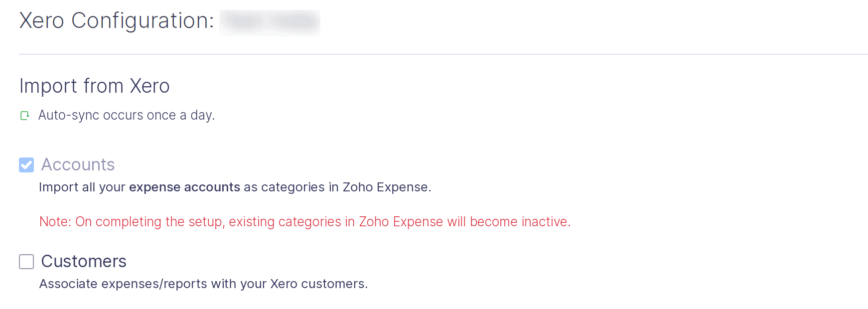The image size is (868, 309).
Task: Toggle the checked blue Accounts checkbox
Action: (x=26, y=164)
